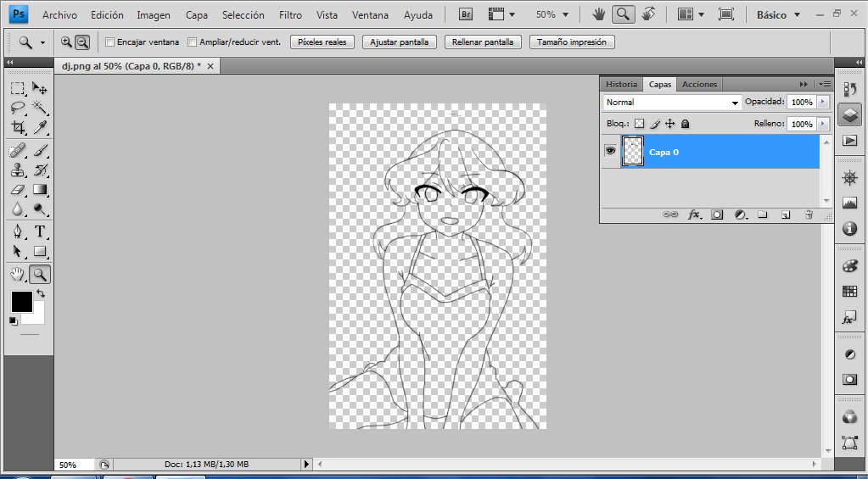
Task: Select the Hand tool in toolbox
Action: tap(18, 274)
